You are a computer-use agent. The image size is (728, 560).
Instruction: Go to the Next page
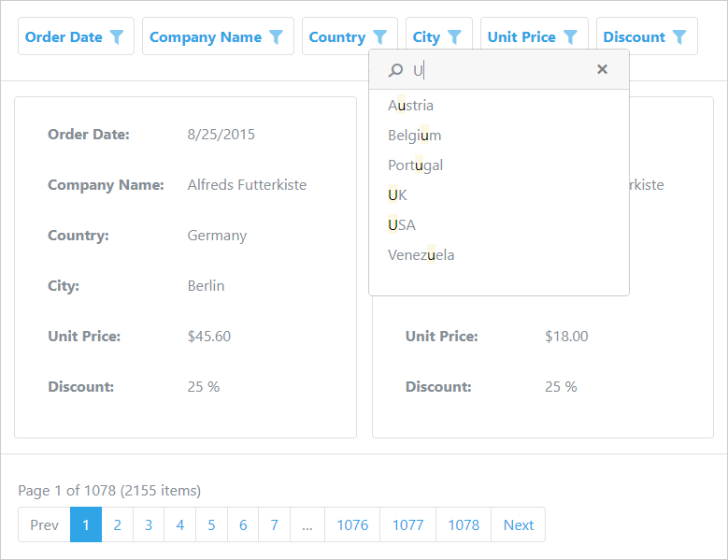(518, 524)
